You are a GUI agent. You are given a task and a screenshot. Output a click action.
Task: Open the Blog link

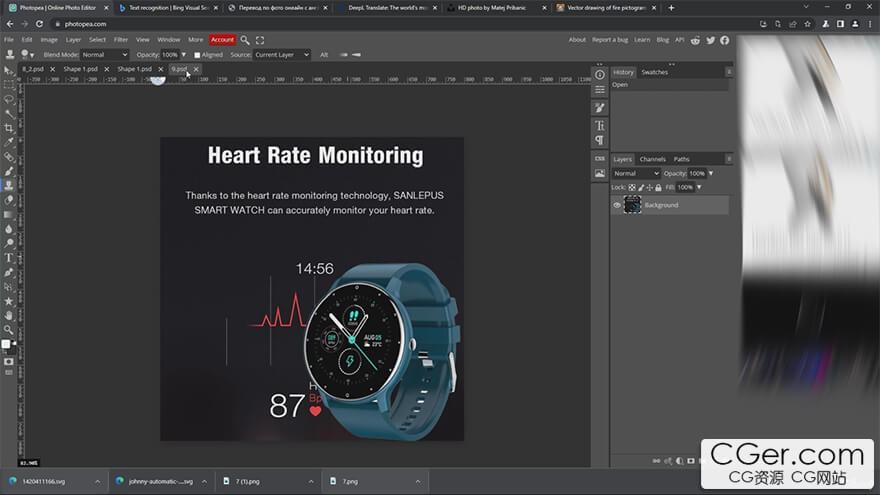[x=663, y=40]
